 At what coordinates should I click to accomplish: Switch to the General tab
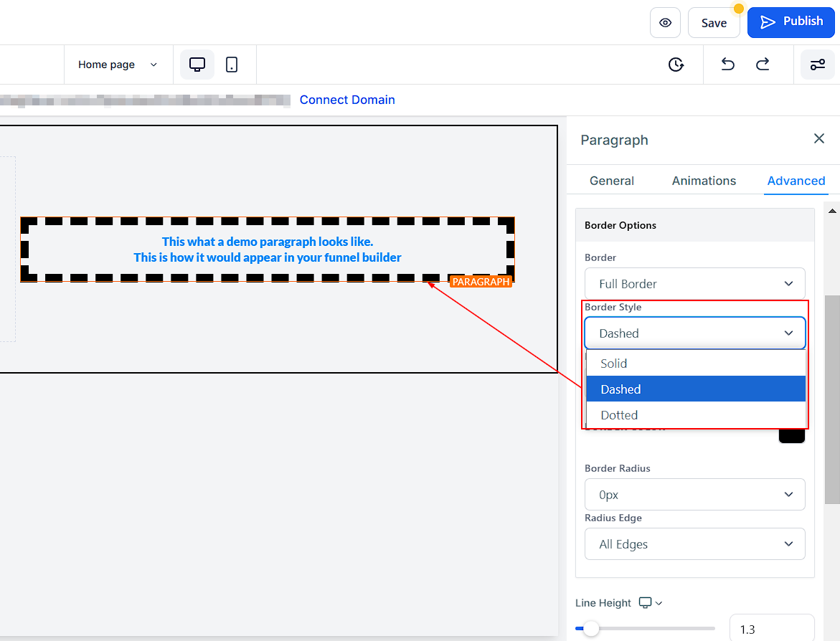tap(611, 181)
